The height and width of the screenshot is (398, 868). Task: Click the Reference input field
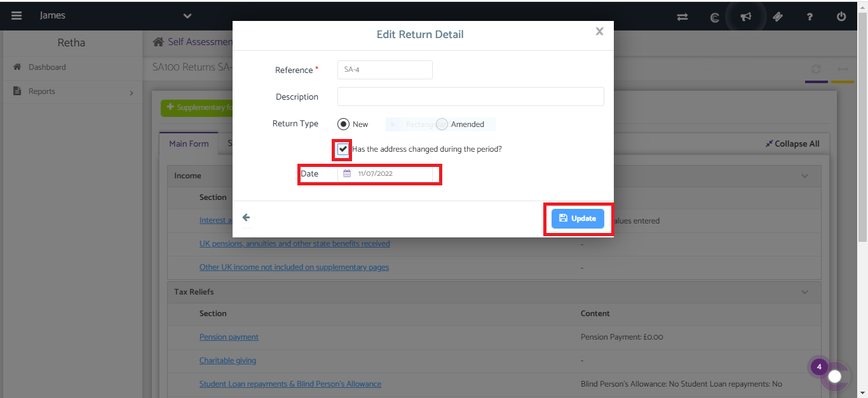pos(385,70)
